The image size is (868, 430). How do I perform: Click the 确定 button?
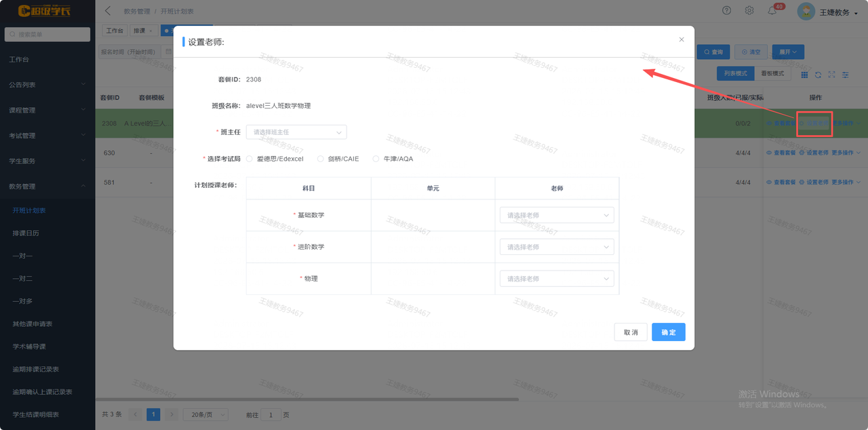pos(669,332)
